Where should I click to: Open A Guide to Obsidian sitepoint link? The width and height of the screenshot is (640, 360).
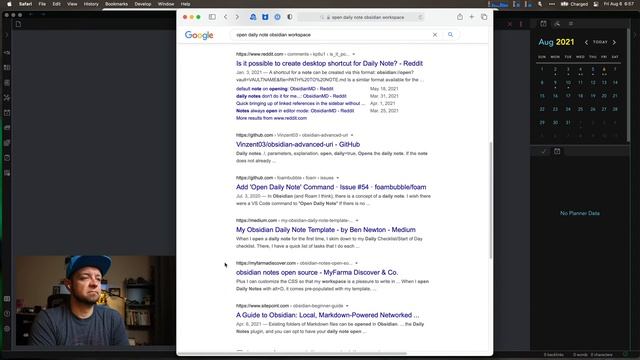pos(327,315)
